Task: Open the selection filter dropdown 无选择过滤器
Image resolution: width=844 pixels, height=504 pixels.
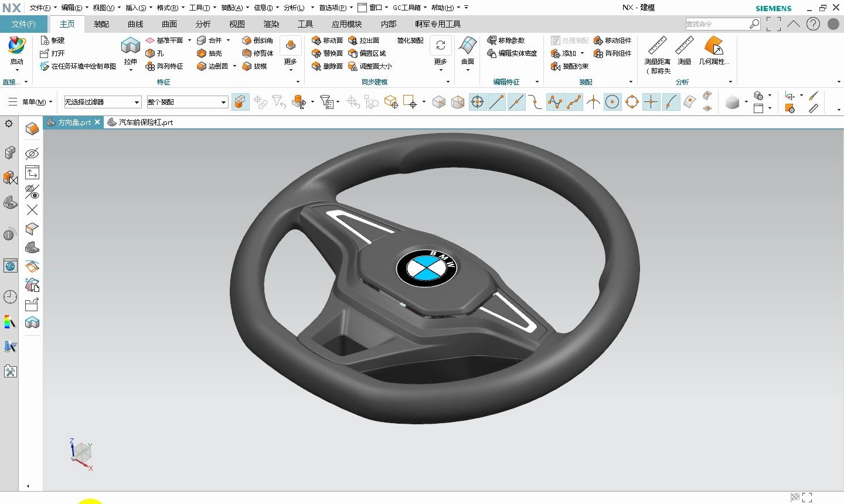Action: pos(103,102)
